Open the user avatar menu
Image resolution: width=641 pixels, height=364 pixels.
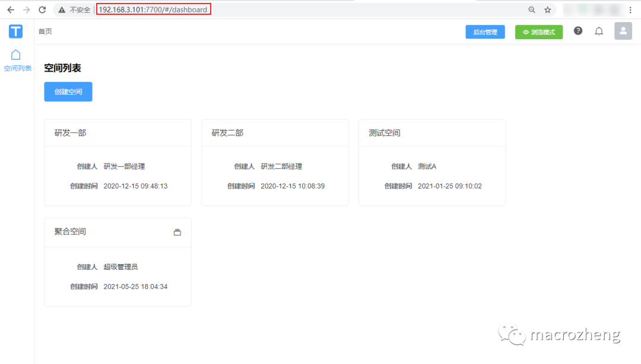[x=623, y=31]
